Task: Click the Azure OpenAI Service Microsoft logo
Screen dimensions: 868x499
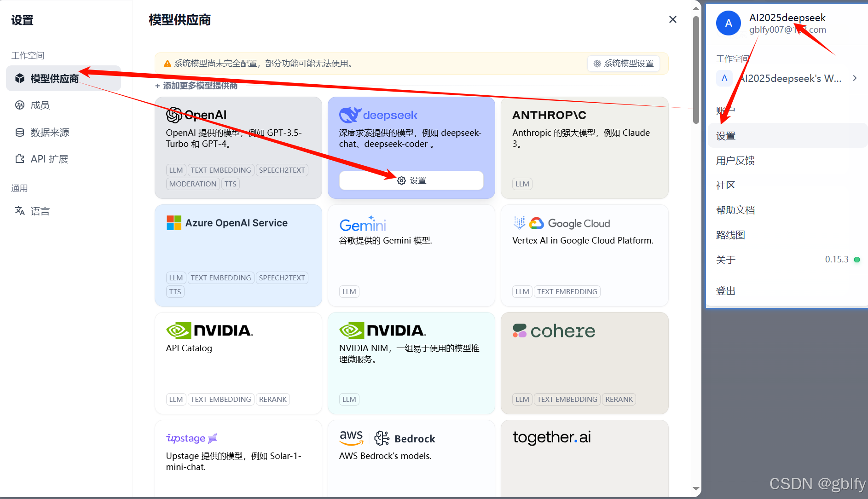Action: click(174, 223)
